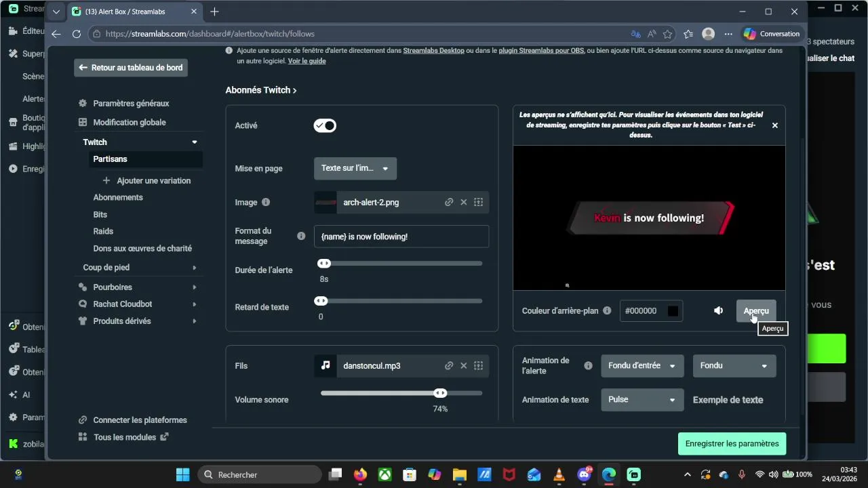This screenshot has height=488, width=868.
Task: Open the browser tab list dropdown
Action: pyautogui.click(x=56, y=12)
